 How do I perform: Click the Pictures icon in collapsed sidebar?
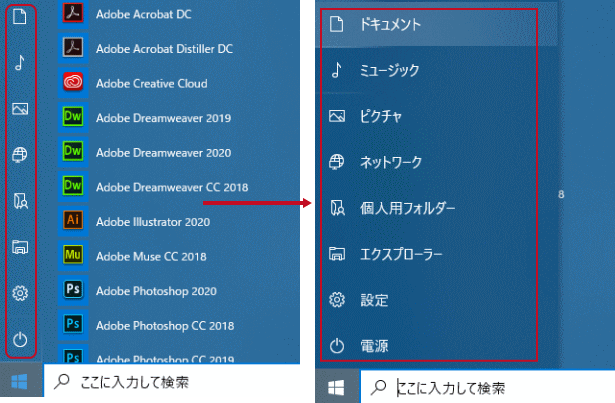point(20,109)
